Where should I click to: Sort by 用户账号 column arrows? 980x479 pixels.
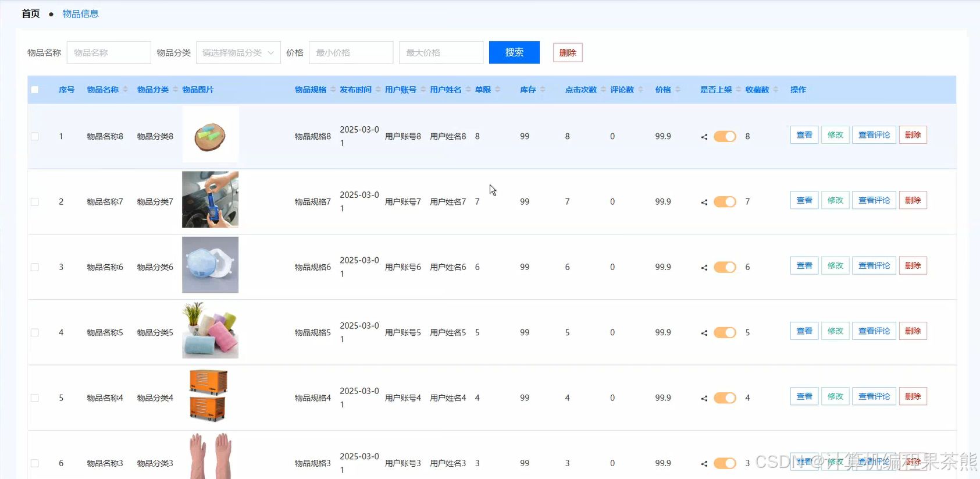pyautogui.click(x=423, y=90)
